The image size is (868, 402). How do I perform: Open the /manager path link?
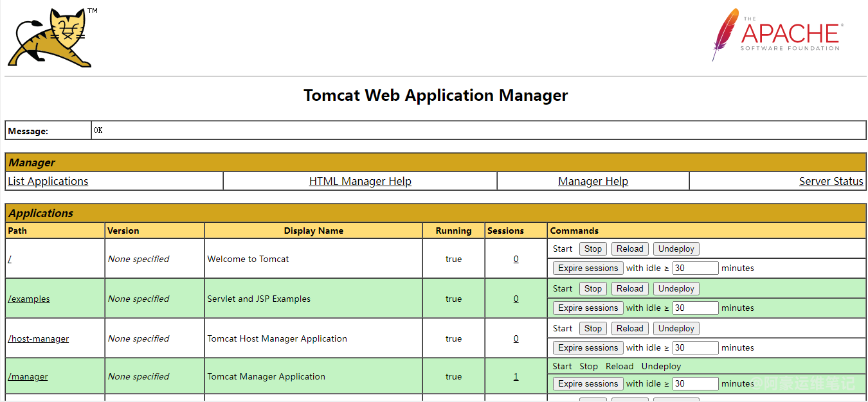click(28, 376)
